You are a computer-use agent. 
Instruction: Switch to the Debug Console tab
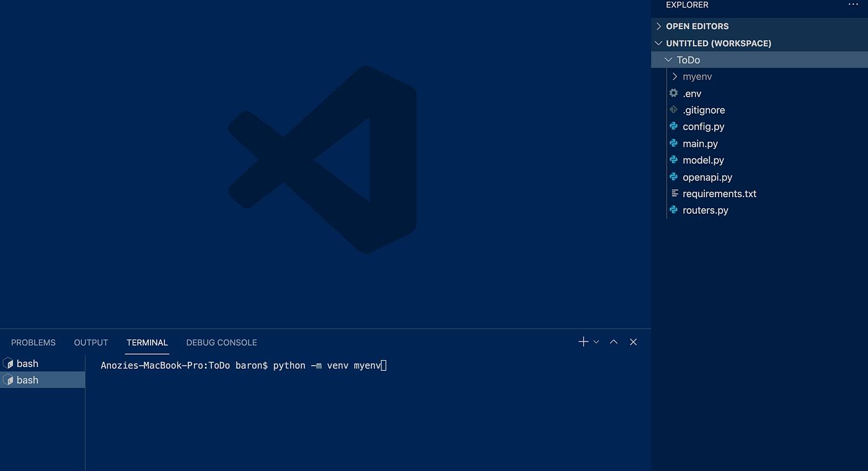[221, 343]
